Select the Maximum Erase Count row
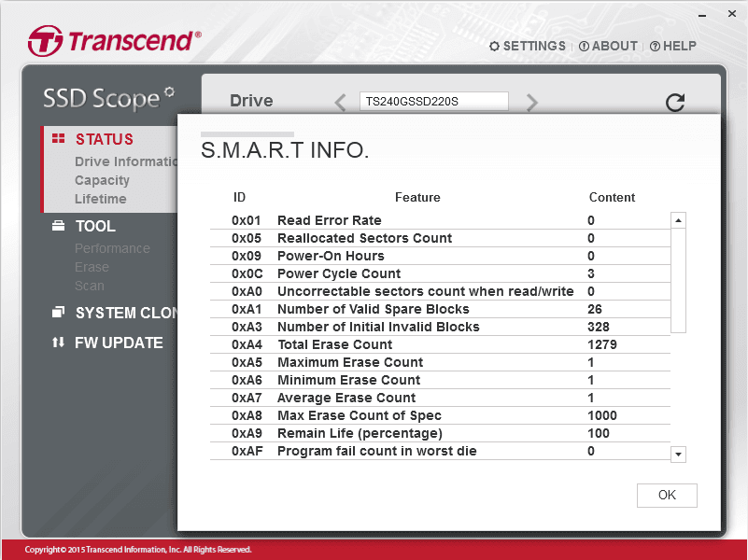The height and width of the screenshot is (560, 748). [x=440, y=362]
